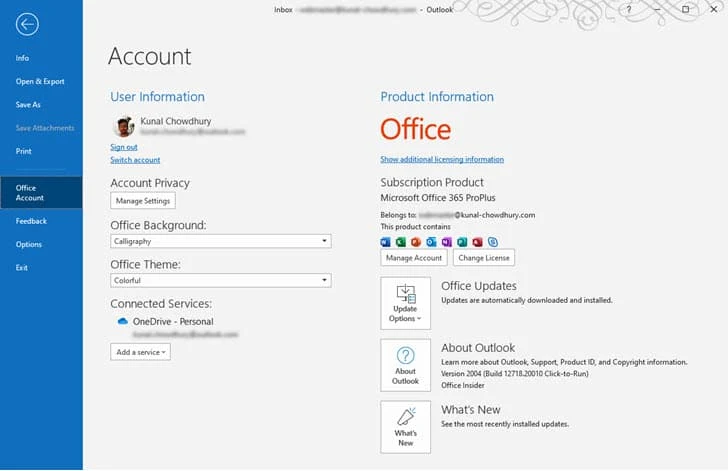The width and height of the screenshot is (728, 471).
Task: Click the OneDrive cloud icon
Action: point(123,321)
